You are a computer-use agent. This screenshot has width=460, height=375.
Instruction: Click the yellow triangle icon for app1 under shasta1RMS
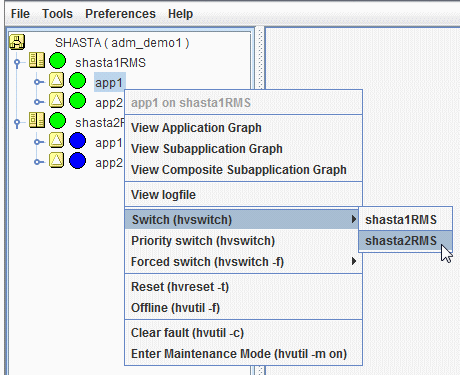click(57, 80)
